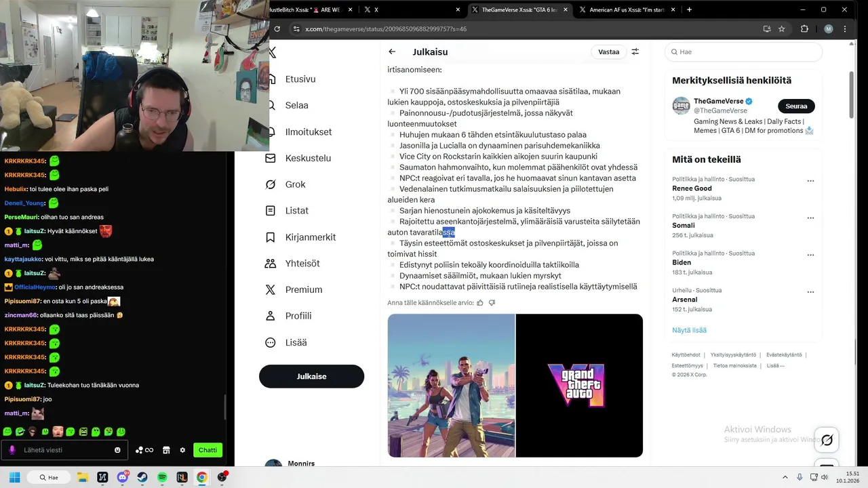868x488 pixels.
Task: Open Spotify from taskbar
Action: coord(162,477)
